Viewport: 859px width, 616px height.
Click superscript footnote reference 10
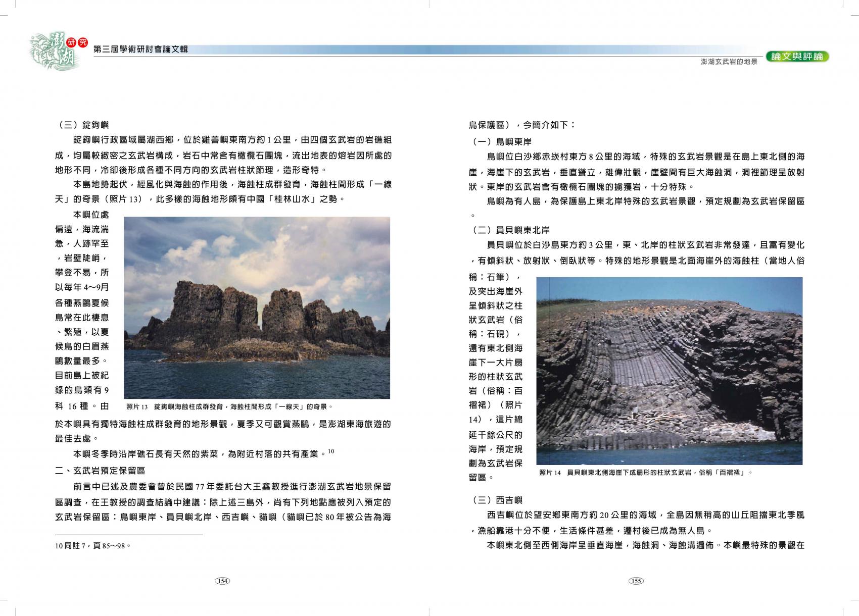331,451
